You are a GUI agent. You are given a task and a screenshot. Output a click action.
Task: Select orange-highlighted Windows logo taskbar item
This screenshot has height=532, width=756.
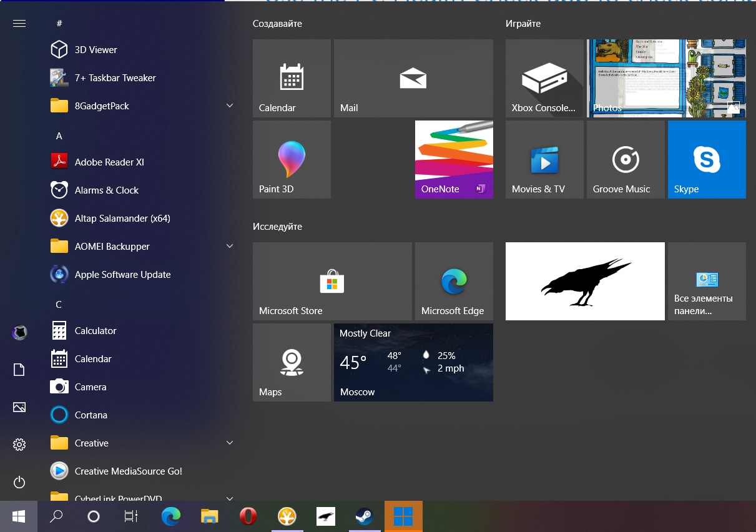click(x=403, y=516)
